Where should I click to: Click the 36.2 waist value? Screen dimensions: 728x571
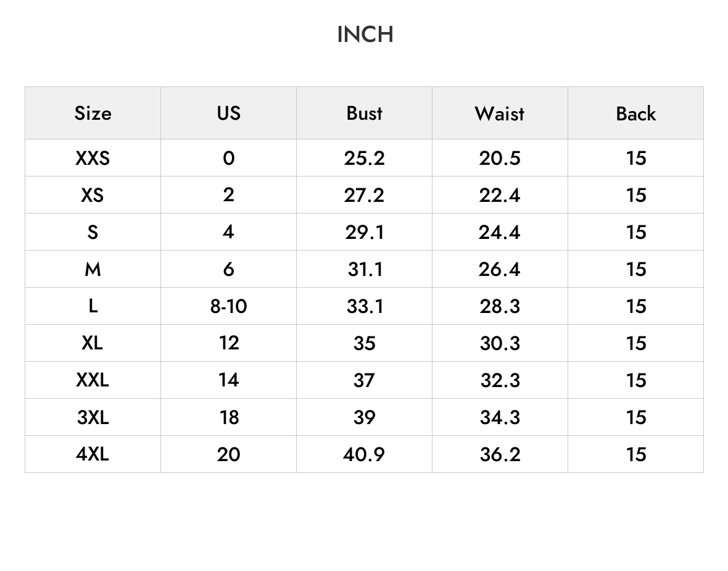500,454
